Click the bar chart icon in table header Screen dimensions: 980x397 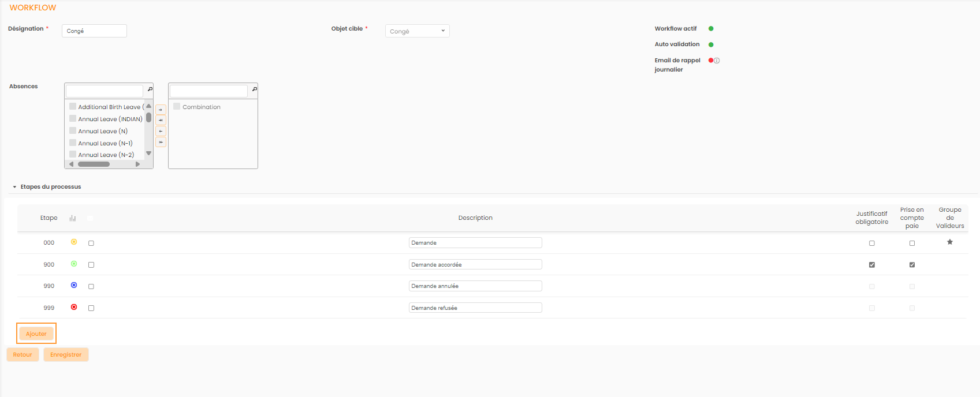[x=73, y=218]
